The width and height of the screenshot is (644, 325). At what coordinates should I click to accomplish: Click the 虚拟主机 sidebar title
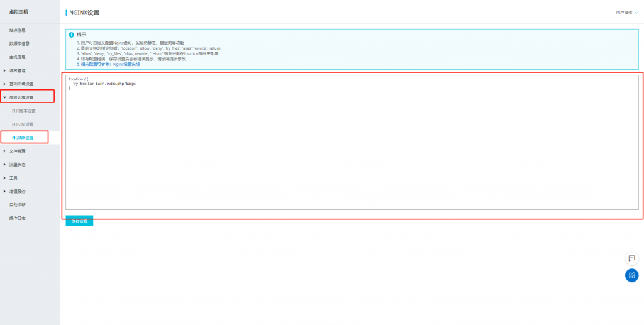[19, 11]
